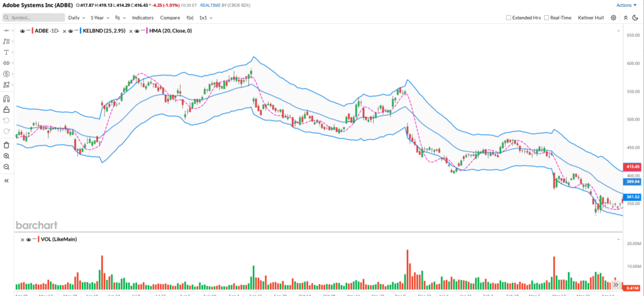Viewport: 644px width, 296px height.
Task: Zoom in using the magnifier plus icon
Action: (x=6, y=156)
